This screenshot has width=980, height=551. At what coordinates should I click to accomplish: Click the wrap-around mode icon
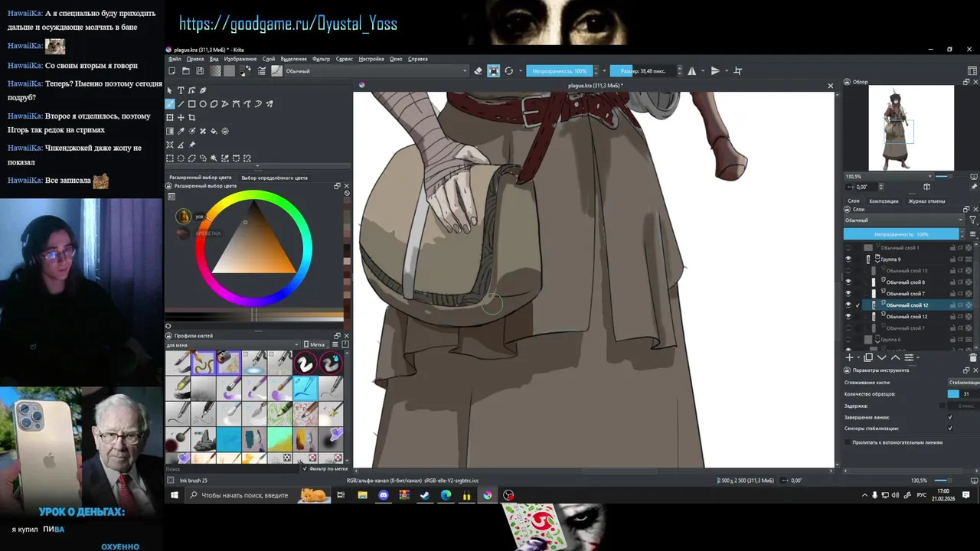click(738, 71)
